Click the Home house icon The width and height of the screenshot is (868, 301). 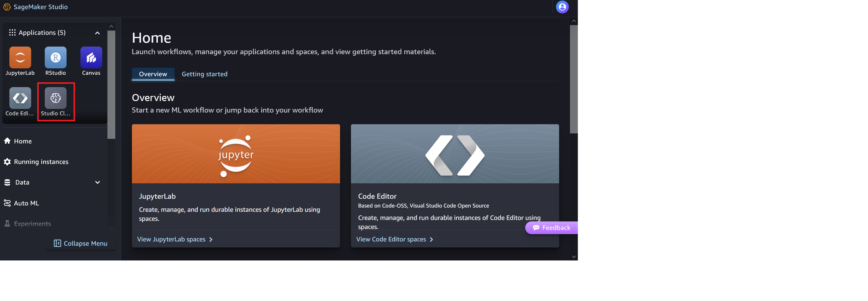coord(7,141)
